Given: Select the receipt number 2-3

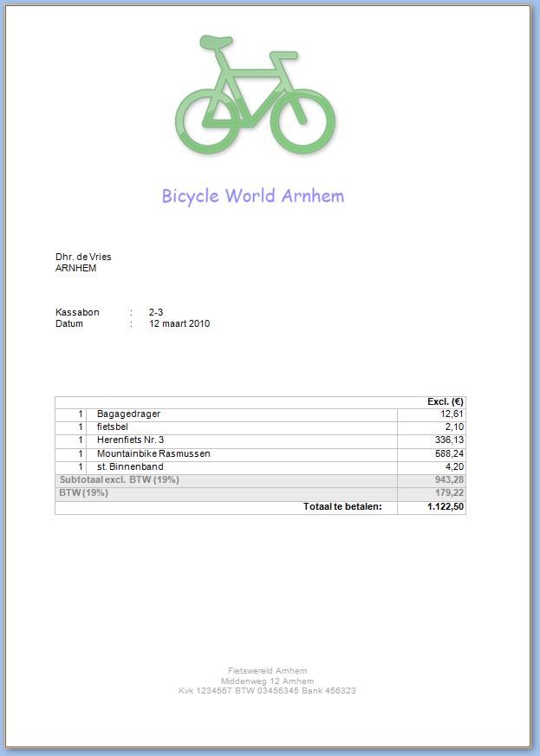Looking at the screenshot, I should (x=156, y=312).
